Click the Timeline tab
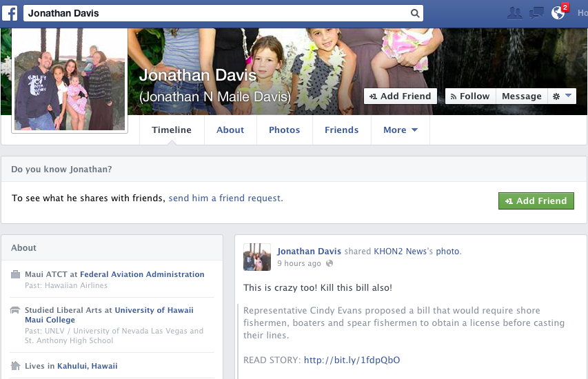 pyautogui.click(x=172, y=130)
